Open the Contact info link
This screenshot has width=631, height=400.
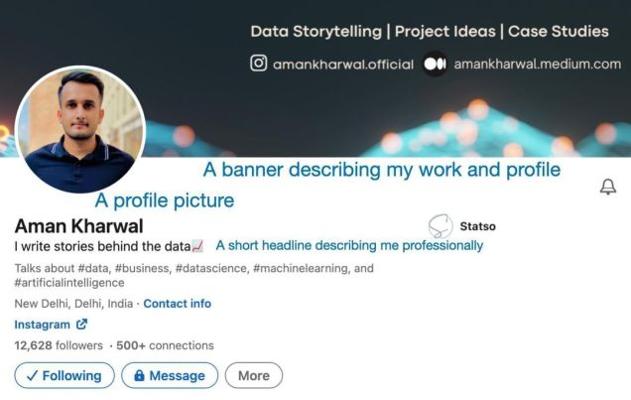point(177,303)
